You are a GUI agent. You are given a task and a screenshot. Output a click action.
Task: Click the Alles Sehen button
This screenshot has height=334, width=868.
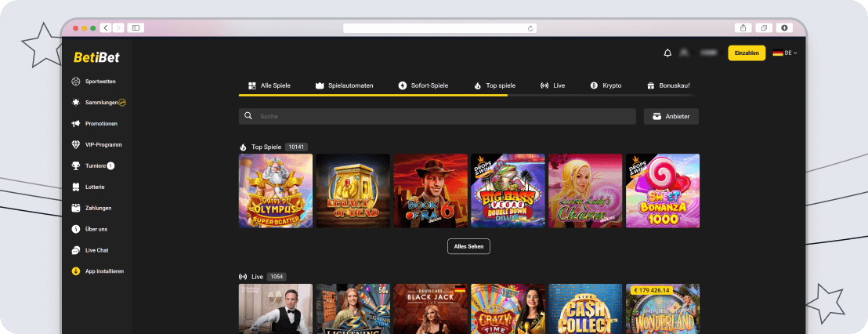tap(469, 246)
